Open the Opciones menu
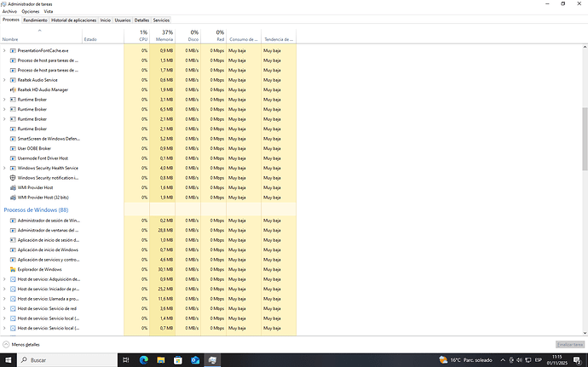 point(30,12)
